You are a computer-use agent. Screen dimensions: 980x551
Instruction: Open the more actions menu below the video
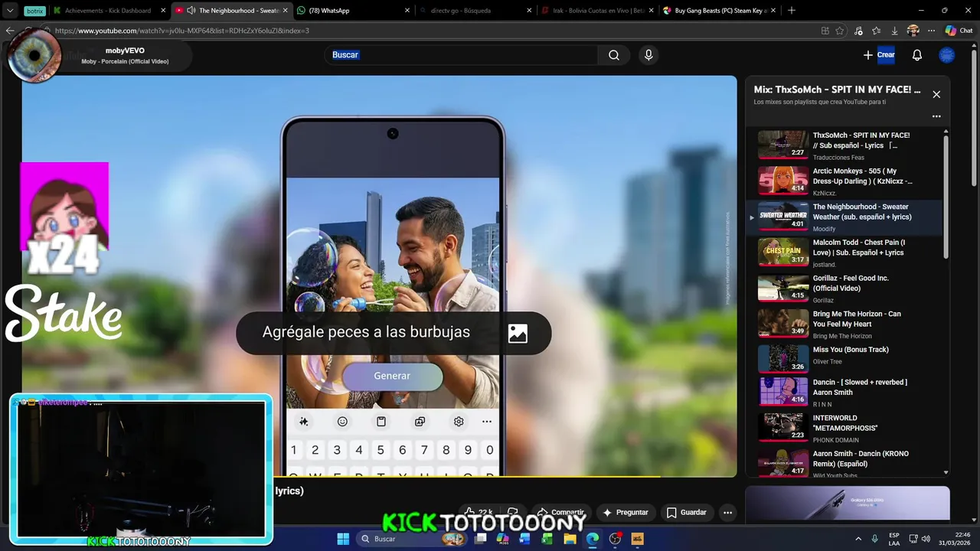coord(728,513)
